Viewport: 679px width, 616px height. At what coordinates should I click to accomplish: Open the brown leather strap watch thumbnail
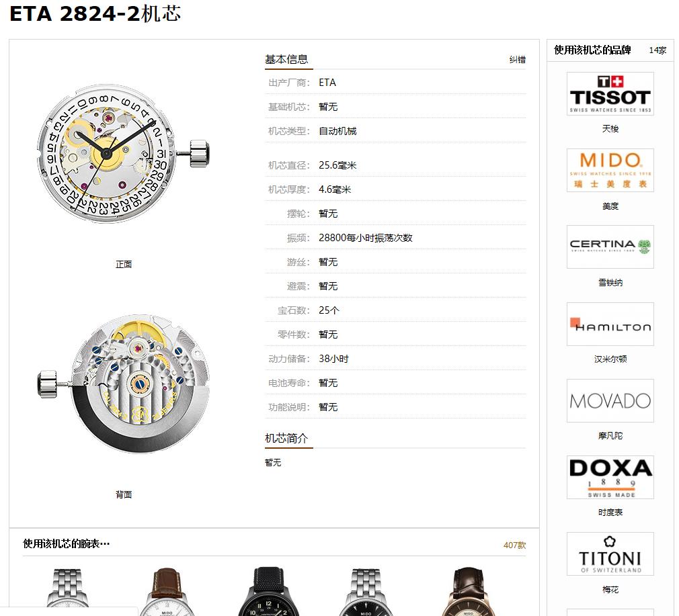tap(167, 592)
